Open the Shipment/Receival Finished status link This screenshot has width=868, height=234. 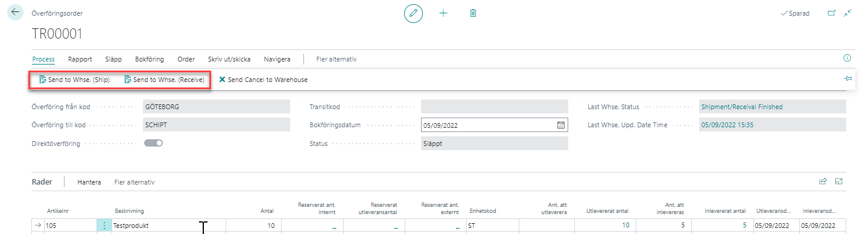coord(742,107)
